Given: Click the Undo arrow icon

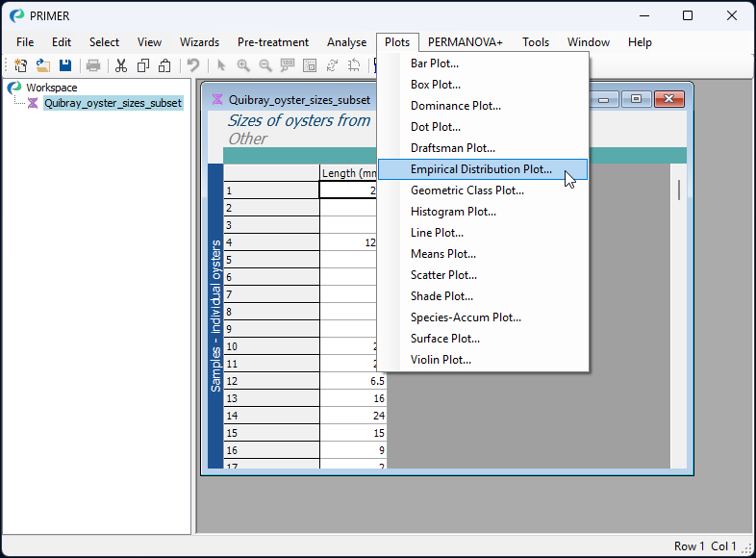Looking at the screenshot, I should 193,65.
